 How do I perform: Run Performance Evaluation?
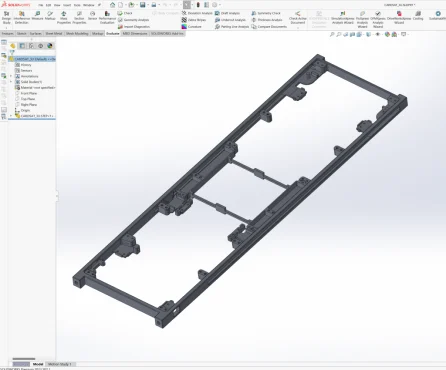[x=107, y=18]
